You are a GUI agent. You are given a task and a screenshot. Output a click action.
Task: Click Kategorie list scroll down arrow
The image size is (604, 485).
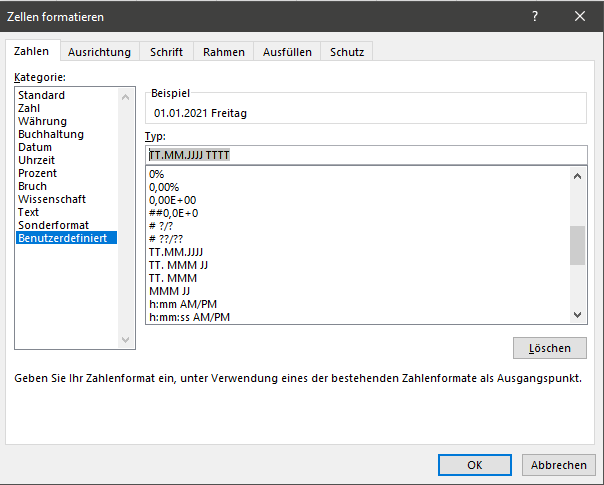point(125,339)
